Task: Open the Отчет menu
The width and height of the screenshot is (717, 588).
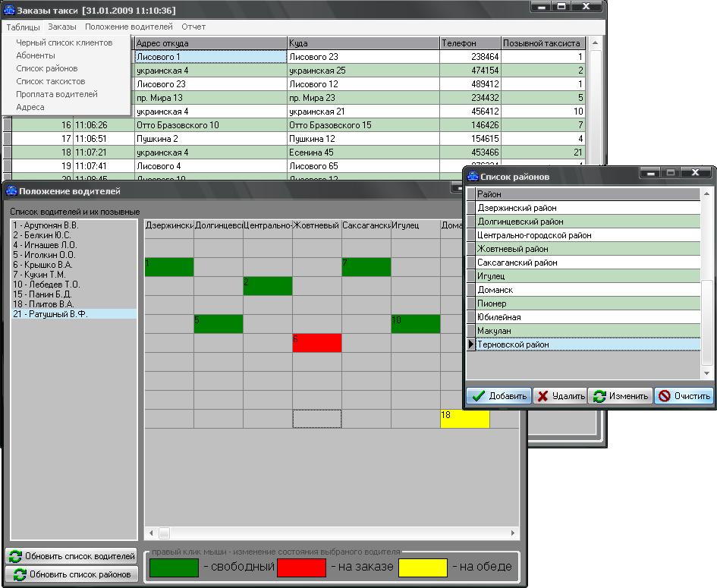Action: coord(193,27)
